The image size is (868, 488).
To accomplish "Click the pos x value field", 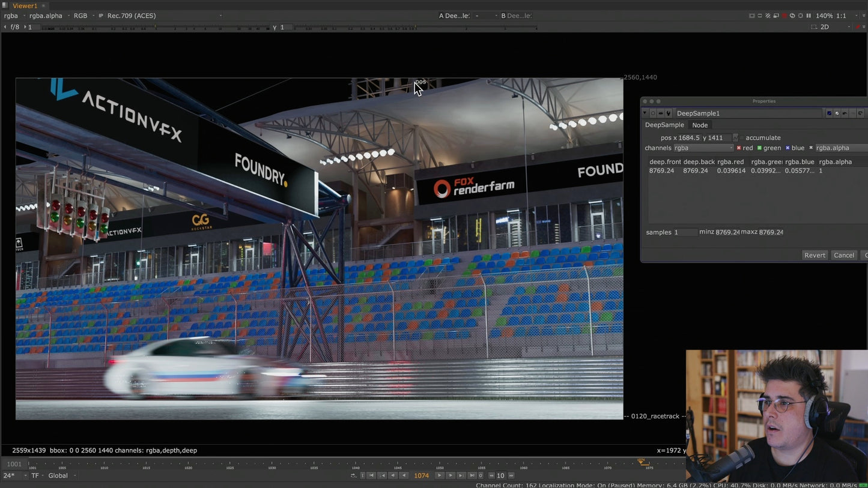I will [x=689, y=137].
